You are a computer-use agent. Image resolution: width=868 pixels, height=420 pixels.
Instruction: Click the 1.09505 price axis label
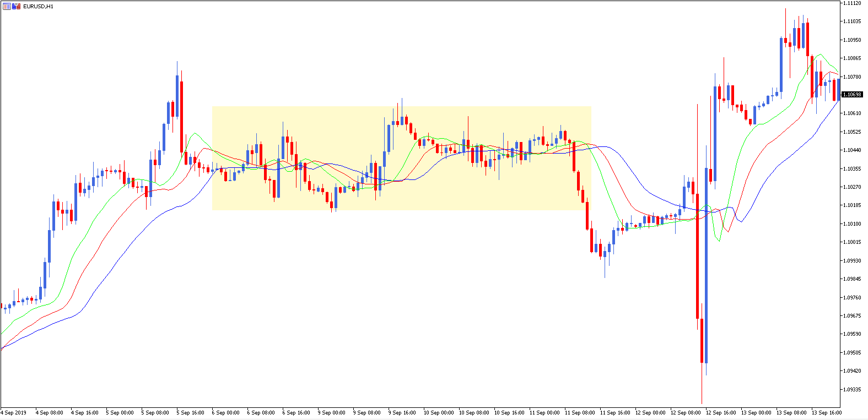pyautogui.click(x=852, y=352)
